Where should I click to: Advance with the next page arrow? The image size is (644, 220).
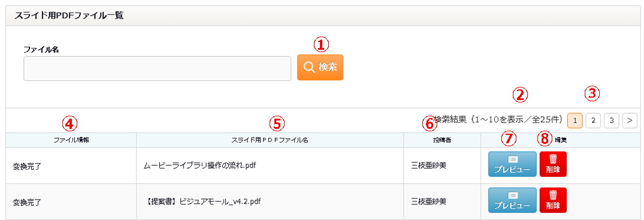[630, 120]
